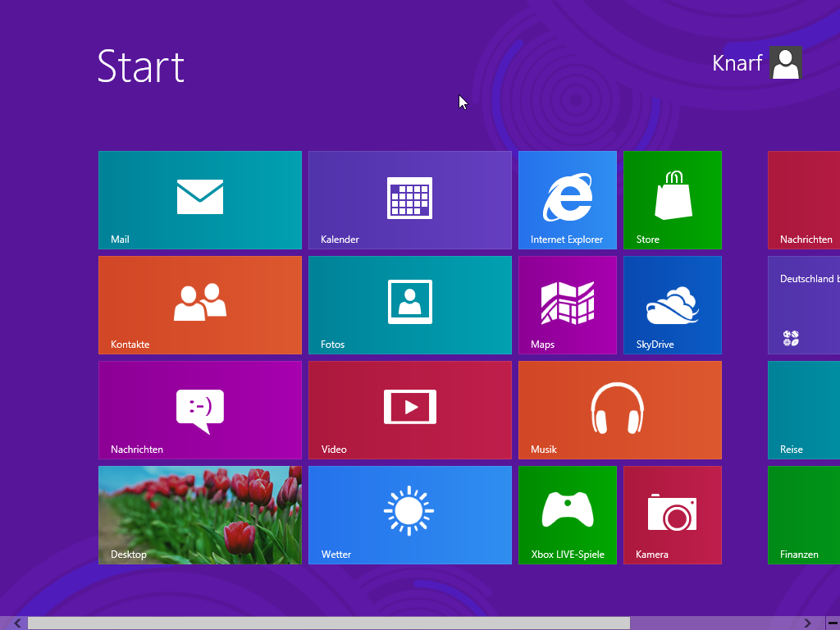The width and height of the screenshot is (840, 630).
Task: Click the Store tile label
Action: click(x=648, y=240)
